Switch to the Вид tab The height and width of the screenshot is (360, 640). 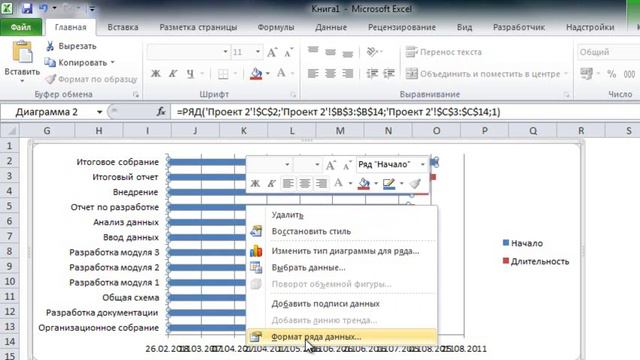tap(464, 27)
